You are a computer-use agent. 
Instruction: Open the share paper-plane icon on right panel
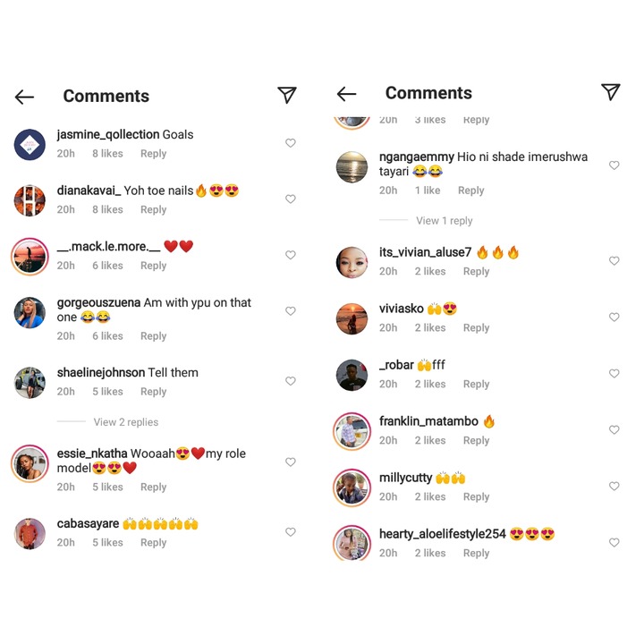click(610, 91)
